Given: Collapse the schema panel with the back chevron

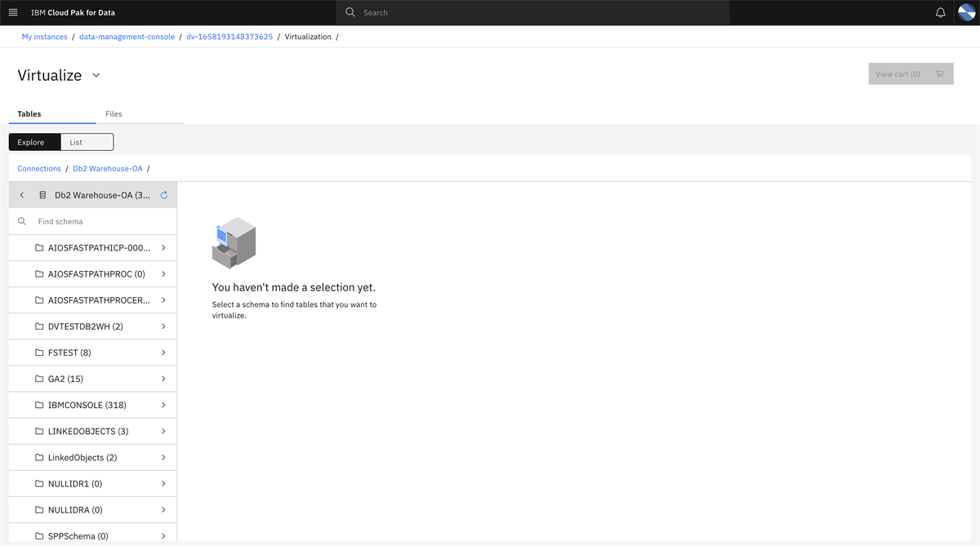Looking at the screenshot, I should 21,194.
